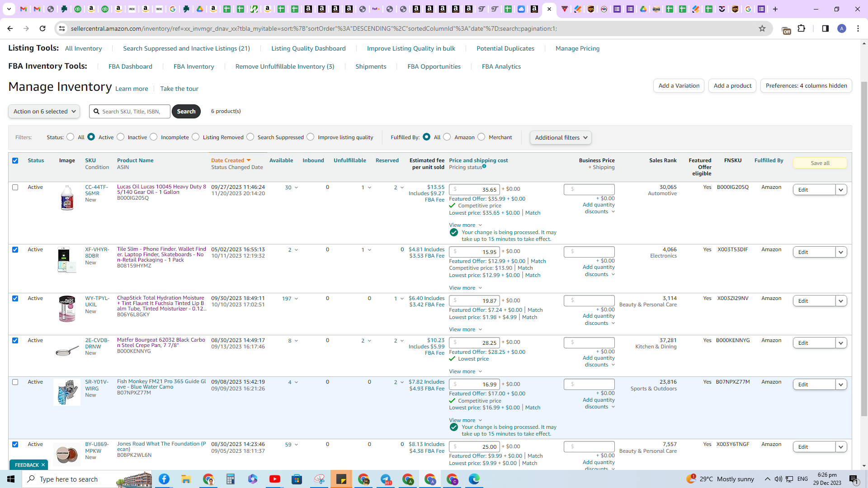This screenshot has height=488, width=868.
Task: Launch Facebook from the taskbar
Action: (x=164, y=479)
